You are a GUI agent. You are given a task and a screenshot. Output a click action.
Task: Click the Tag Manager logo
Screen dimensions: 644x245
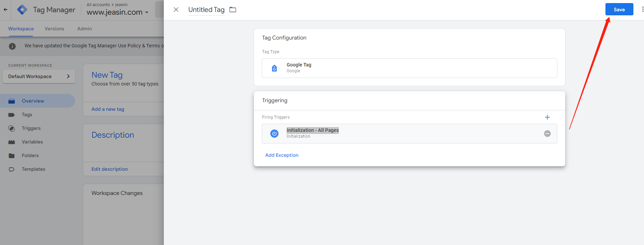tap(22, 10)
